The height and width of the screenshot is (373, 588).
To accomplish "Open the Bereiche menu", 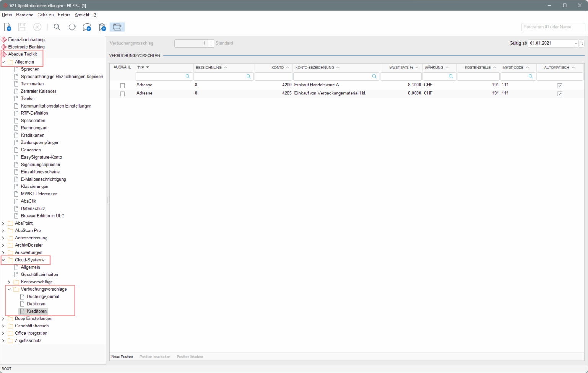I will tap(24, 15).
